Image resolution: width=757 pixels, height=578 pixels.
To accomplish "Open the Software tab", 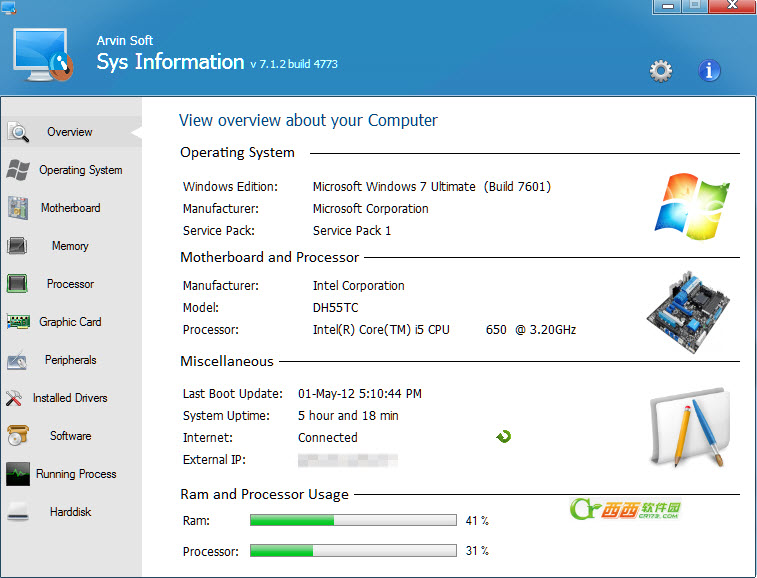I will (x=70, y=436).
